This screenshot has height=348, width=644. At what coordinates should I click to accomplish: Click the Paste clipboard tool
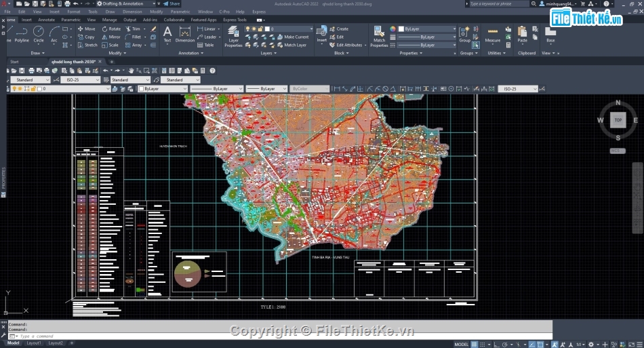click(523, 35)
